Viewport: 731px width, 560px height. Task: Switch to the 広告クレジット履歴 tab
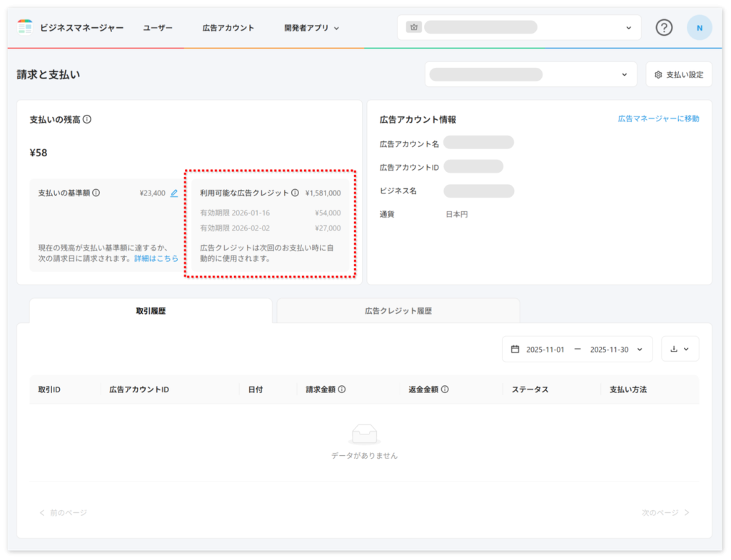(398, 311)
